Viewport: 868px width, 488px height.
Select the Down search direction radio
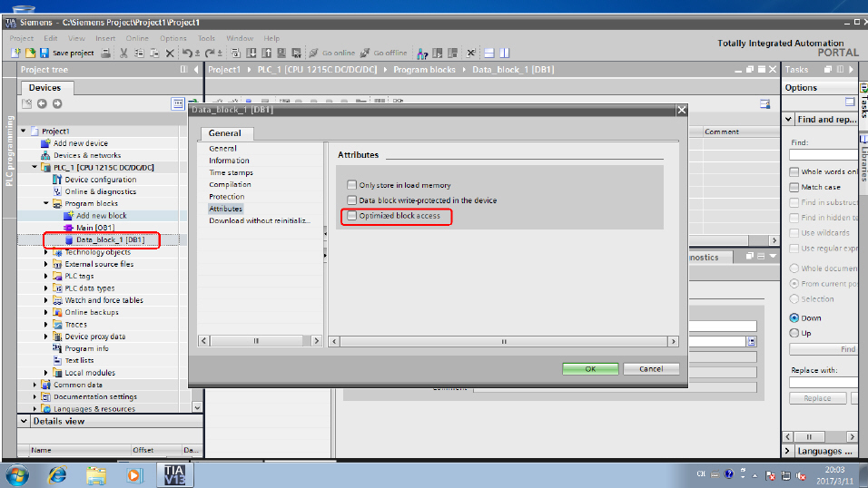pos(794,317)
